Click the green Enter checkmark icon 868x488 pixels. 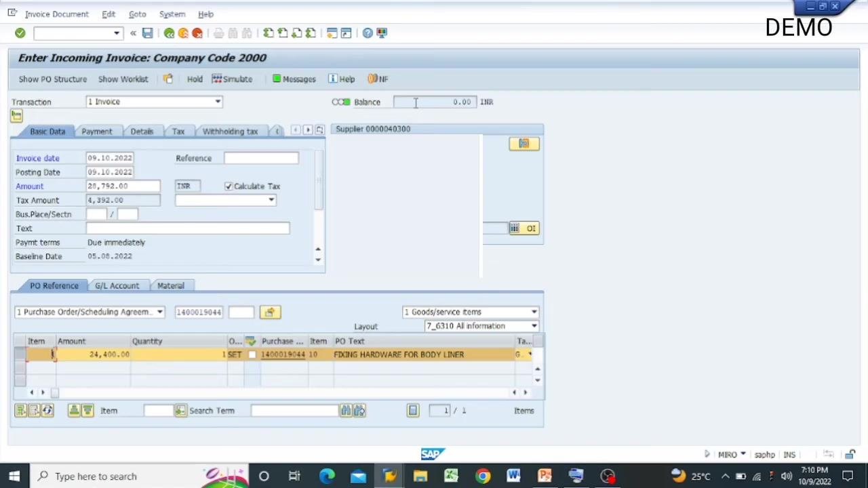click(20, 33)
